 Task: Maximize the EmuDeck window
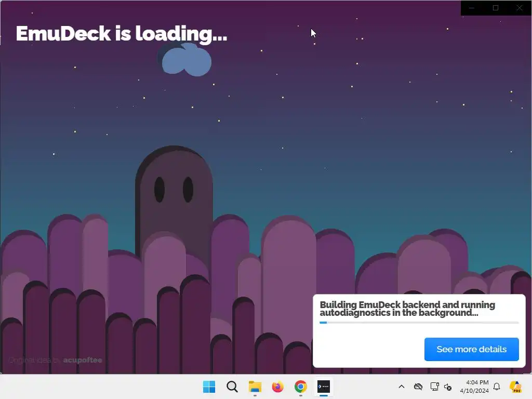coord(495,8)
